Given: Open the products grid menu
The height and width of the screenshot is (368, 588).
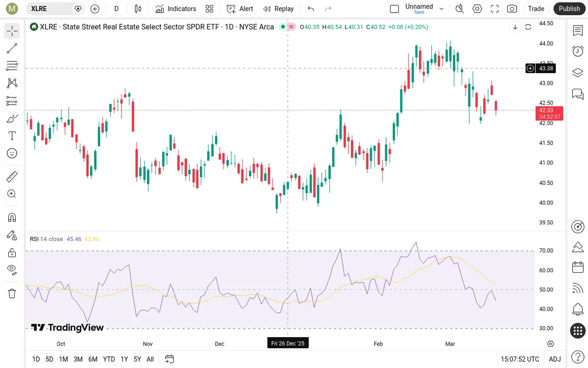Looking at the screenshot, I should click(578, 331).
